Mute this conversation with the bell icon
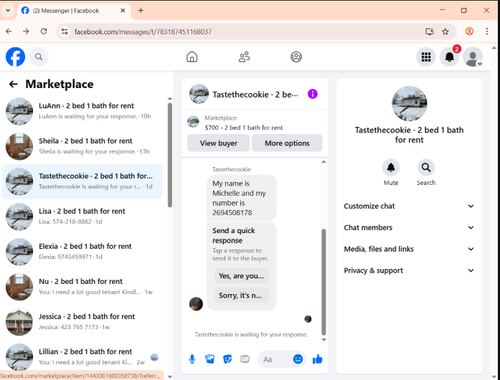 point(391,167)
